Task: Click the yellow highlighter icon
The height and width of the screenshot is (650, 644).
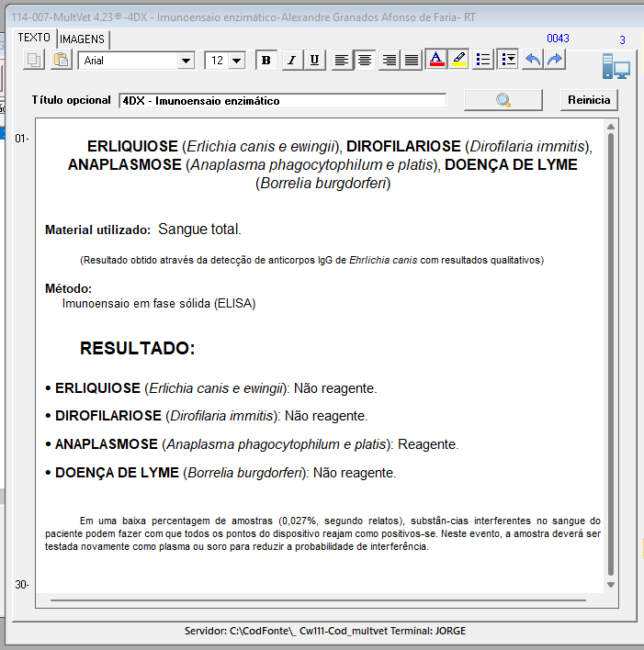Action: coord(459,60)
